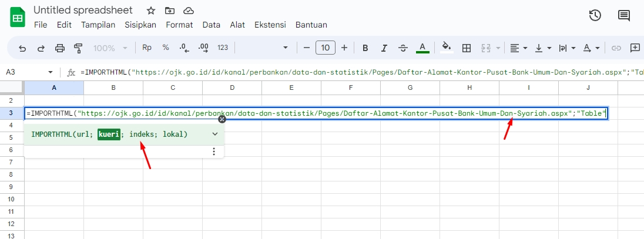Image resolution: width=644 pixels, height=239 pixels.
Task: Undo the last action
Action: pyautogui.click(x=22, y=48)
